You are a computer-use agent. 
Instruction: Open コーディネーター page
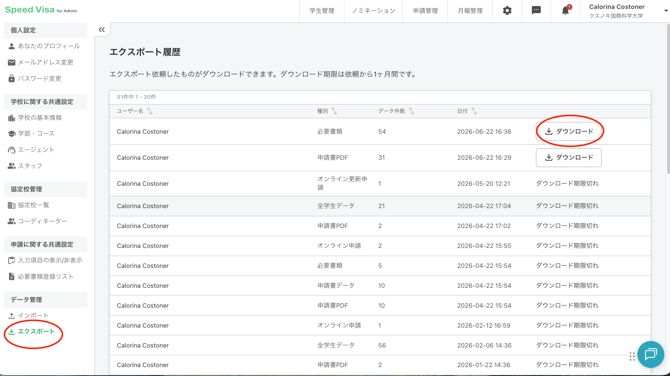point(38,221)
